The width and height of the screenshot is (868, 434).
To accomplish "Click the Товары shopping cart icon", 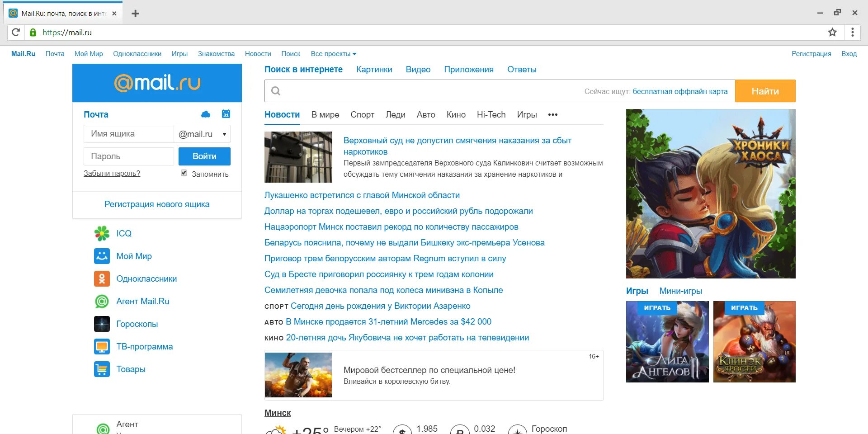I will coord(102,369).
